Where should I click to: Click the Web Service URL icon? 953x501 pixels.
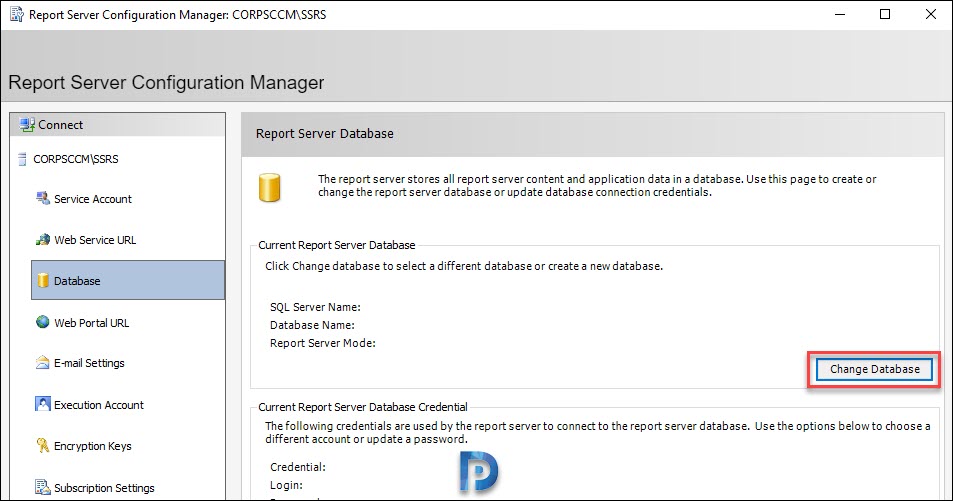pyautogui.click(x=43, y=240)
